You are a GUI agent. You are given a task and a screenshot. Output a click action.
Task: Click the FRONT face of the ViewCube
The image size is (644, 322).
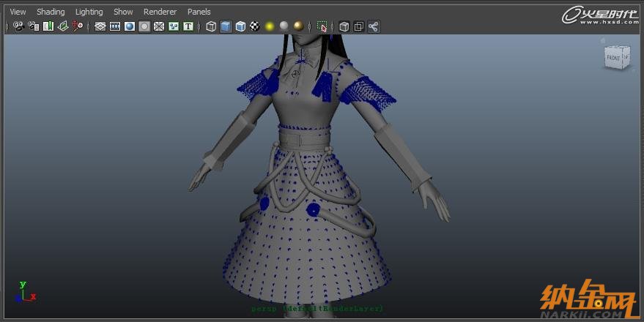[x=614, y=59]
